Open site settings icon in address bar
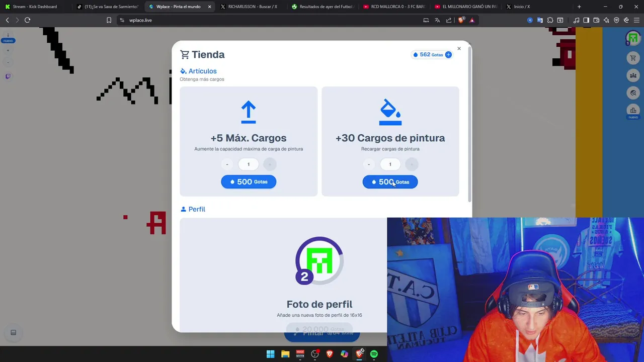Screen dimensions: 644x362 pos(122,20)
